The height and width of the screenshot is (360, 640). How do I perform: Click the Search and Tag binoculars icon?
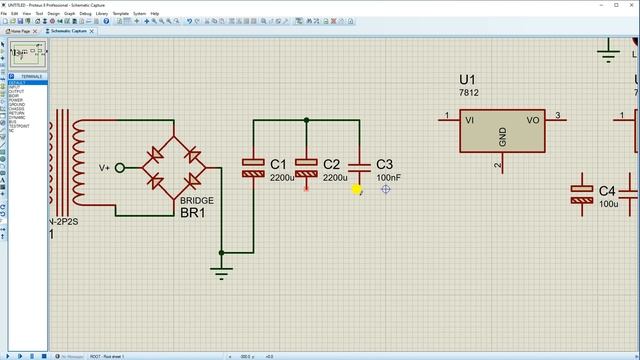(309, 21)
